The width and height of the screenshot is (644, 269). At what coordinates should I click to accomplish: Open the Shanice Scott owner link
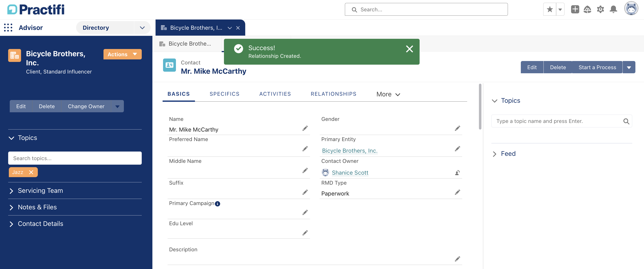click(350, 173)
